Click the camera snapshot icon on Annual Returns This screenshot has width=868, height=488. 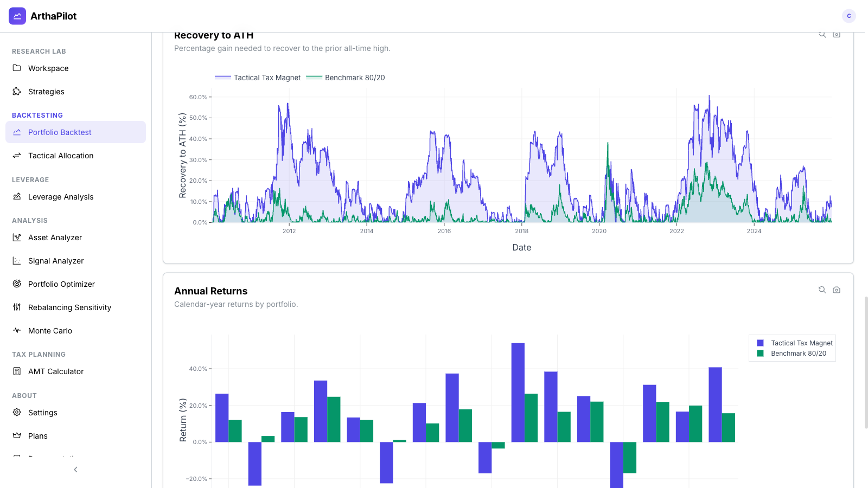(837, 290)
